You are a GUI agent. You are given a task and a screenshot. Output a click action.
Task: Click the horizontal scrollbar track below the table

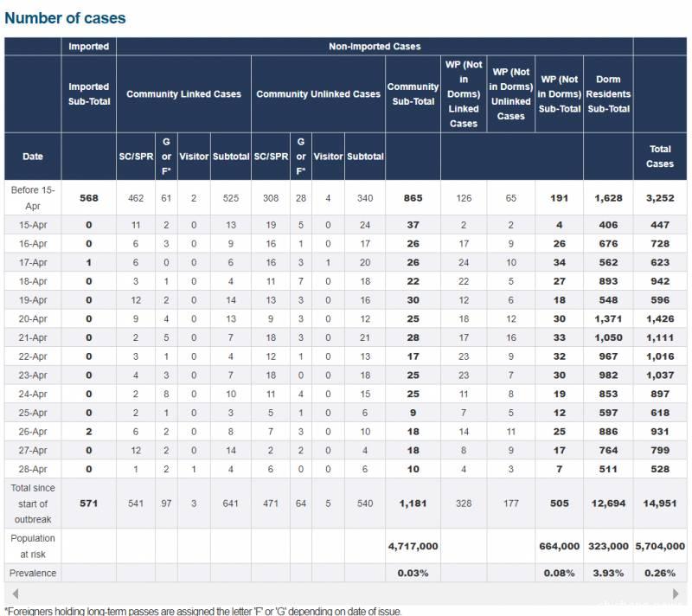click(346, 594)
